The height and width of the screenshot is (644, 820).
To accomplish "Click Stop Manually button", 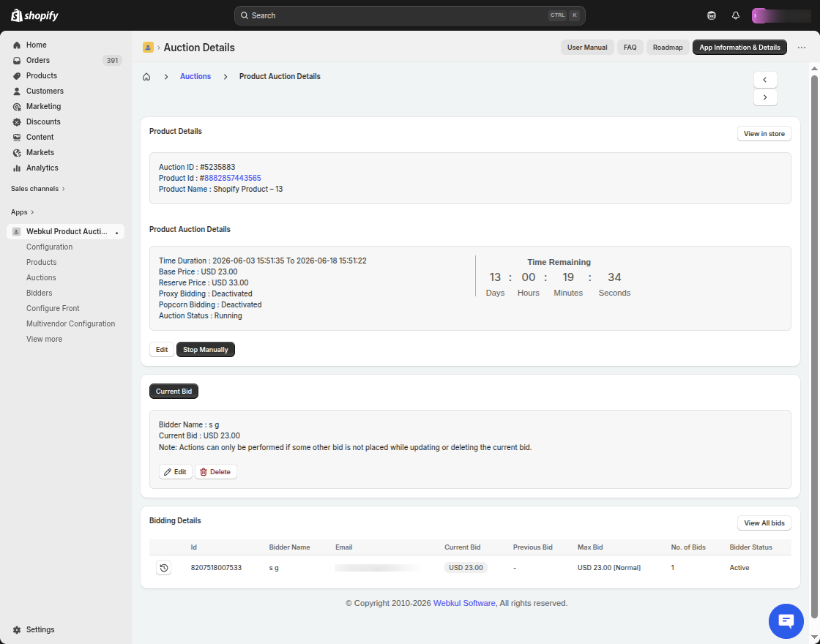I will [206, 350].
